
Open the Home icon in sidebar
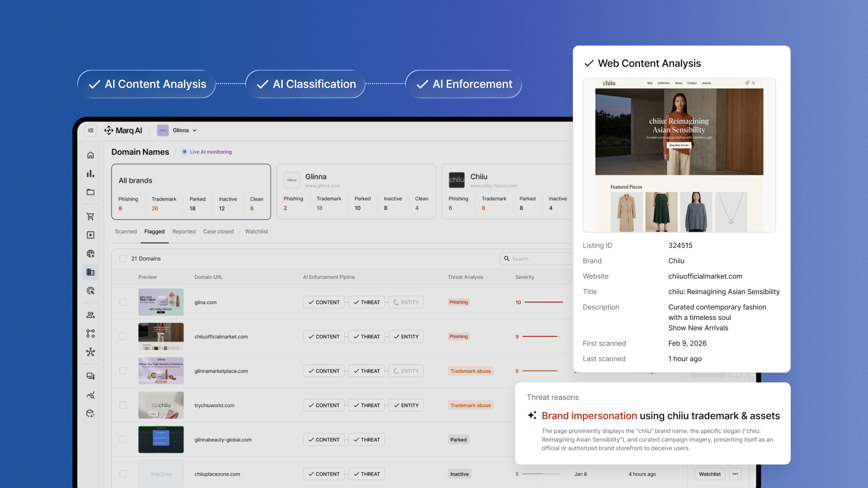pyautogui.click(x=90, y=155)
